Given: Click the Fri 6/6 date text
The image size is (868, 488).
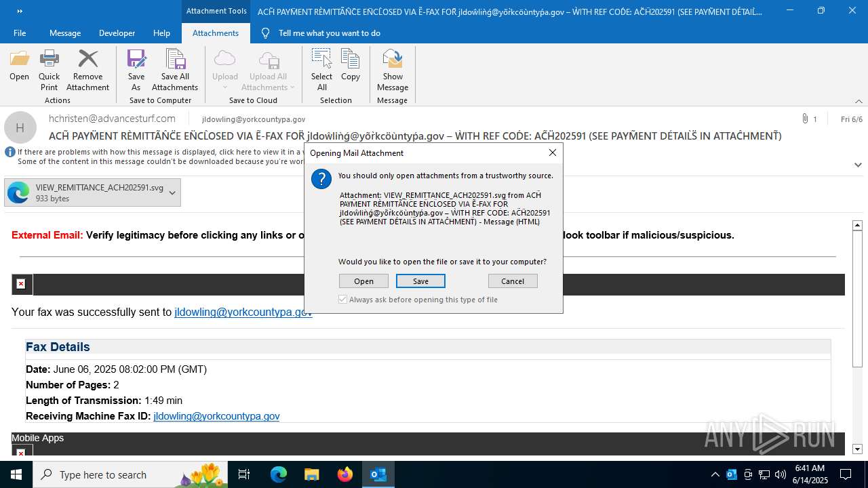Looking at the screenshot, I should click(852, 119).
